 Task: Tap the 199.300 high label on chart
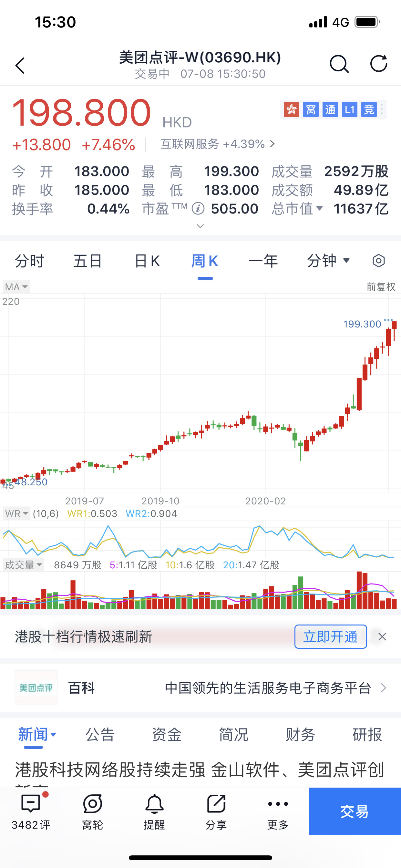click(362, 324)
